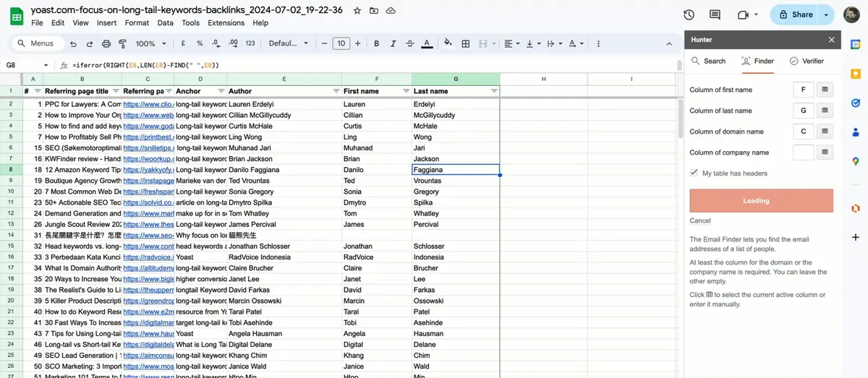Open the Extensions menu
The width and height of the screenshot is (868, 378).
coord(226,22)
